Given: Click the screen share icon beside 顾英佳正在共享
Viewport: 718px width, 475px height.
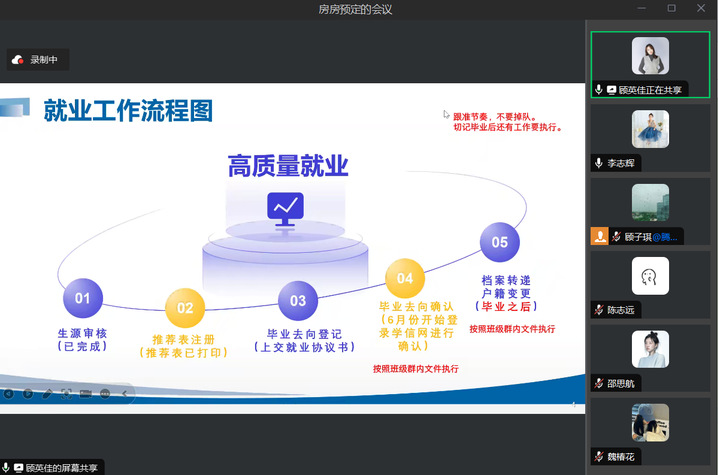Looking at the screenshot, I should (x=611, y=90).
